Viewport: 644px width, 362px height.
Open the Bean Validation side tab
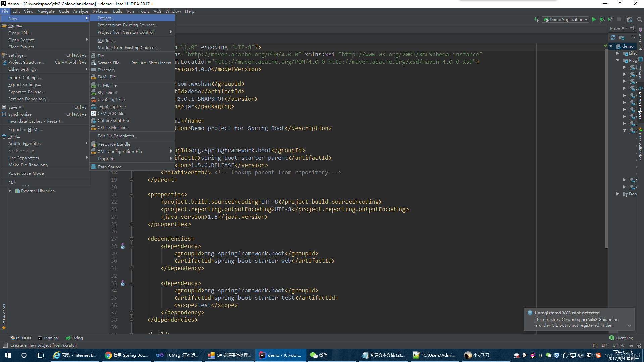coord(640,144)
